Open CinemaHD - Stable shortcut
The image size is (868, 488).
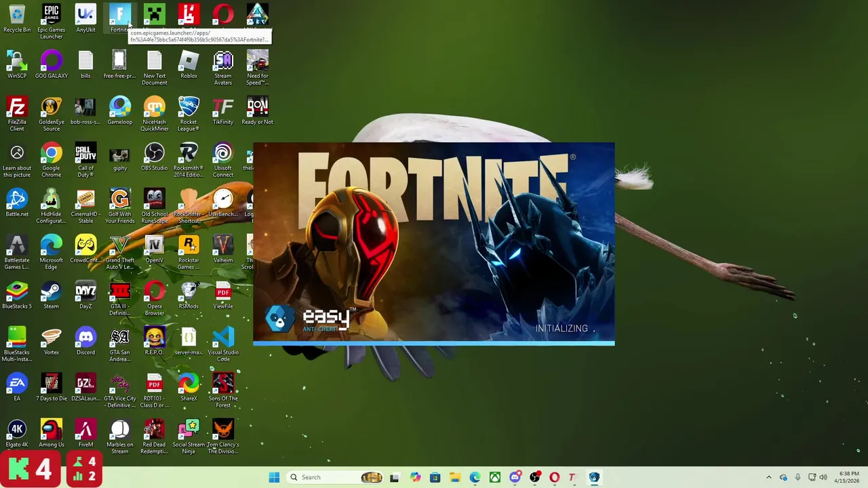(x=85, y=206)
